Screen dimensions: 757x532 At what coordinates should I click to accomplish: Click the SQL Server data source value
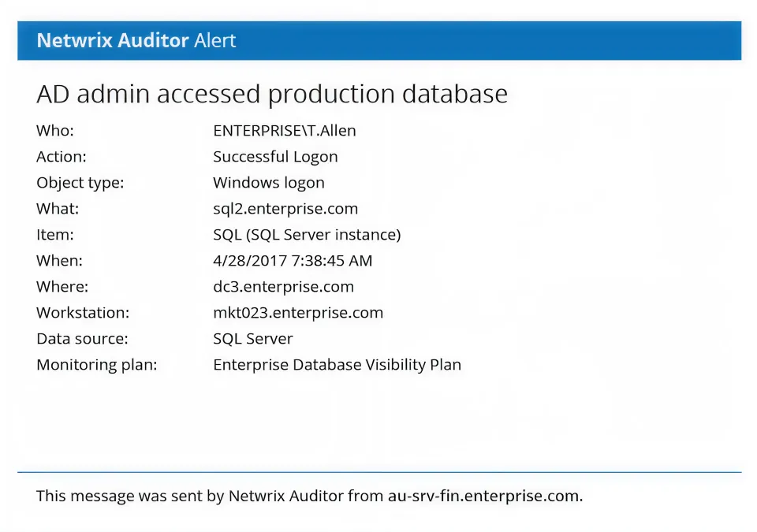click(x=252, y=339)
